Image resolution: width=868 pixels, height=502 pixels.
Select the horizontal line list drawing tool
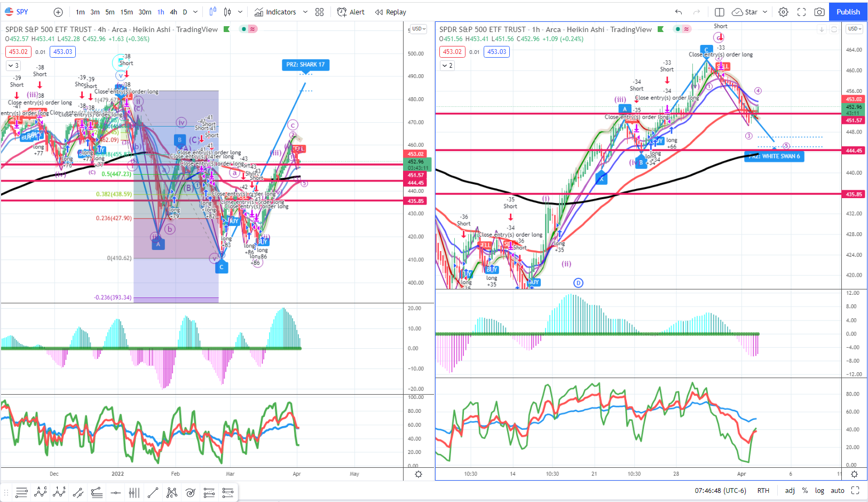21,492
